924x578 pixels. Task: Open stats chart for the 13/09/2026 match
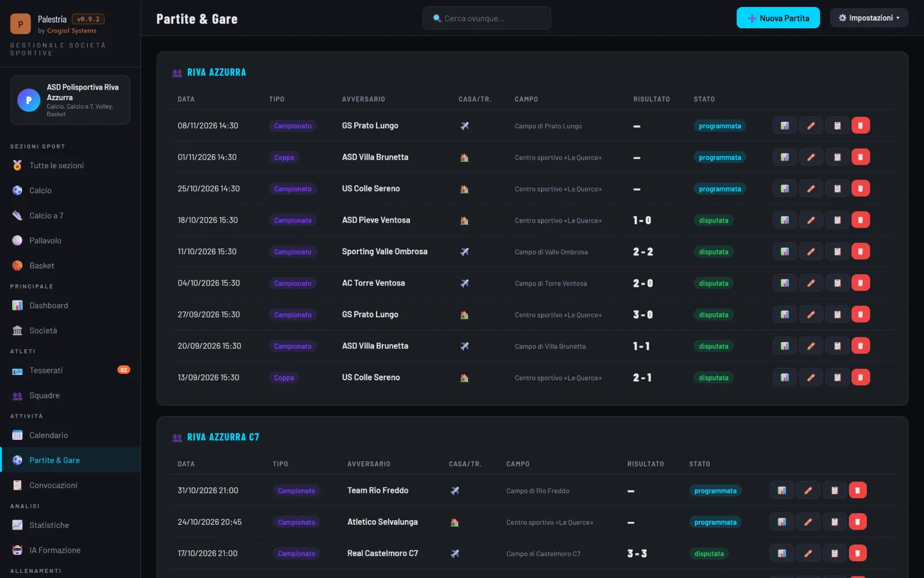[785, 377]
